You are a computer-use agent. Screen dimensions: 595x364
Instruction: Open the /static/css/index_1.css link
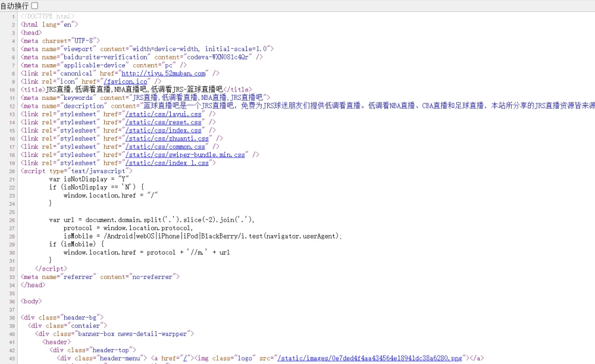tap(167, 163)
